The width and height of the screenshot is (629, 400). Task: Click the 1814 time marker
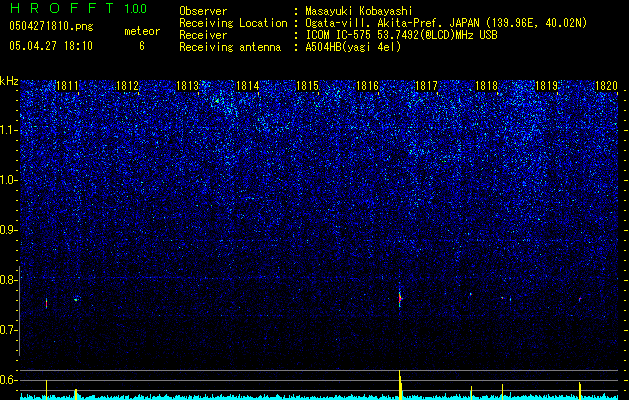[x=248, y=85]
